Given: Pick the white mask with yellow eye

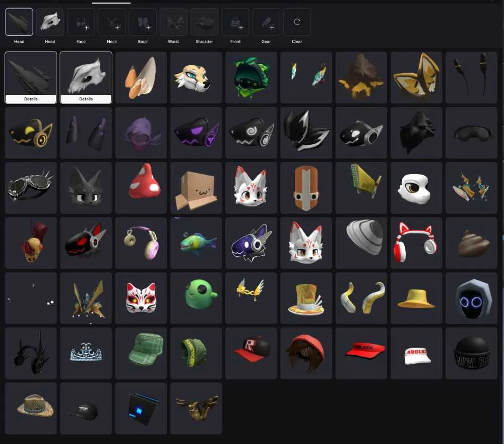Looking at the screenshot, I should 416,188.
